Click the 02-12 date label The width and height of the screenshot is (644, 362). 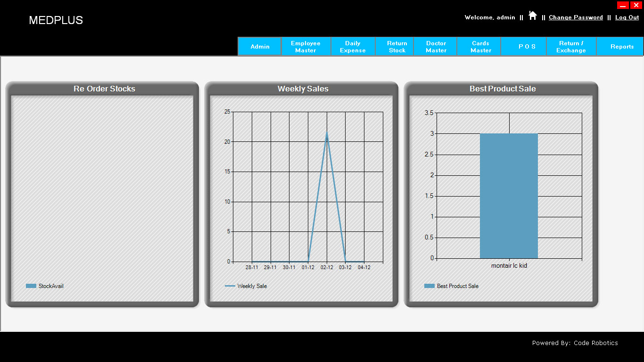coord(327,268)
